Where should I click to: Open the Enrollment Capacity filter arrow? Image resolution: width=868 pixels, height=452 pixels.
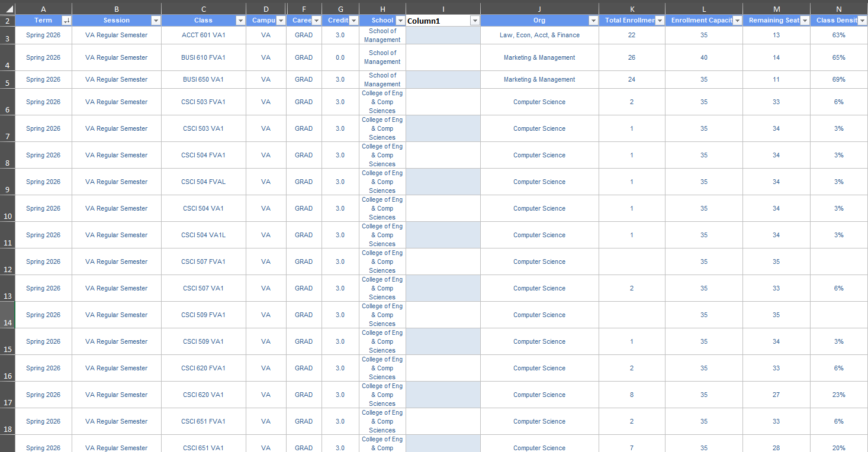737,21
